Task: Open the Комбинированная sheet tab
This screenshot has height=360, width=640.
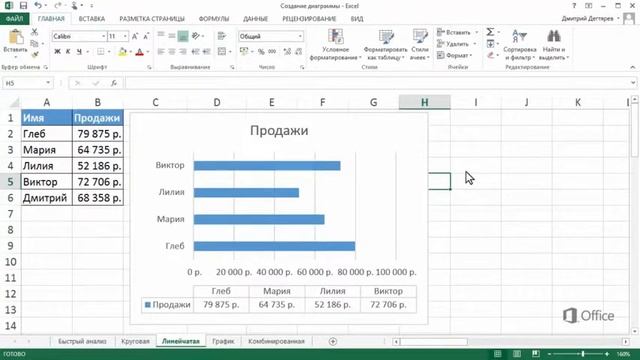Action: (276, 341)
